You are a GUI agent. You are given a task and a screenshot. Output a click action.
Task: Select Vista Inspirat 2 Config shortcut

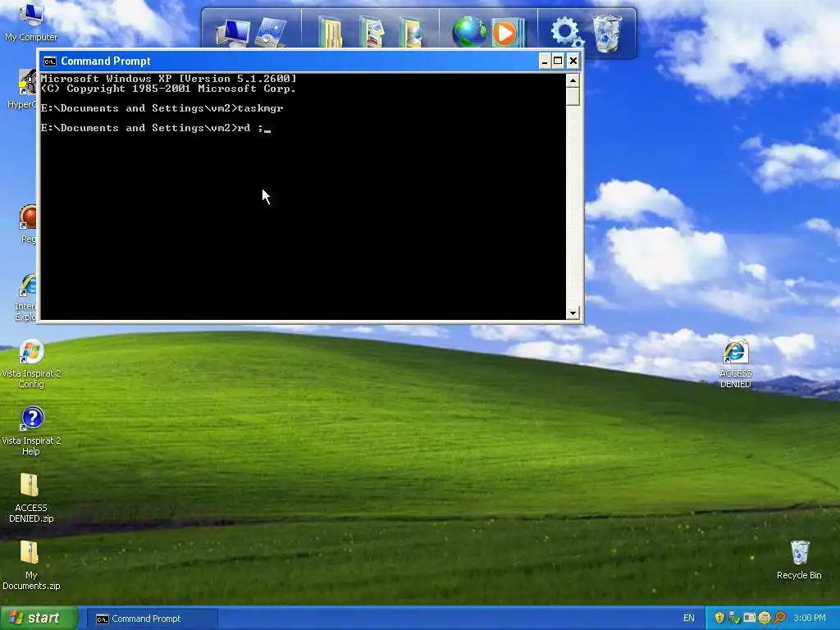click(31, 363)
